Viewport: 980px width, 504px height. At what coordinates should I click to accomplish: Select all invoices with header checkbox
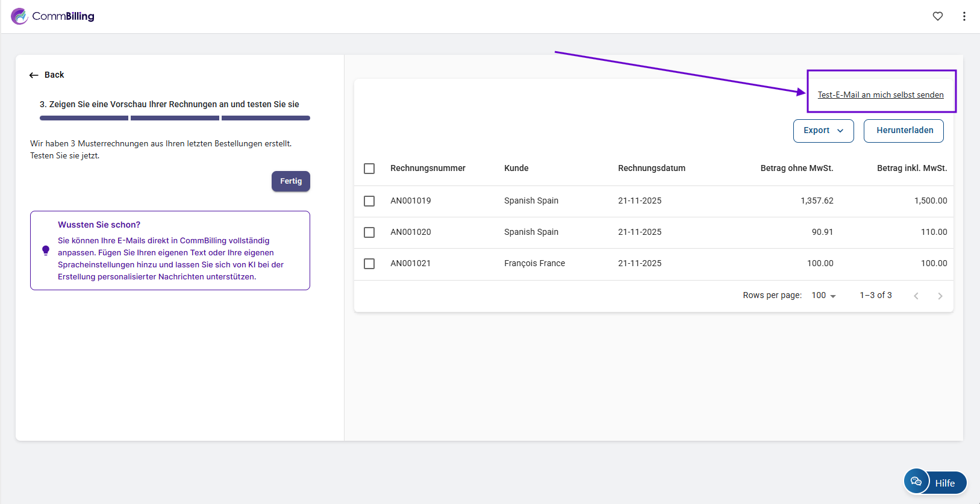coord(369,169)
